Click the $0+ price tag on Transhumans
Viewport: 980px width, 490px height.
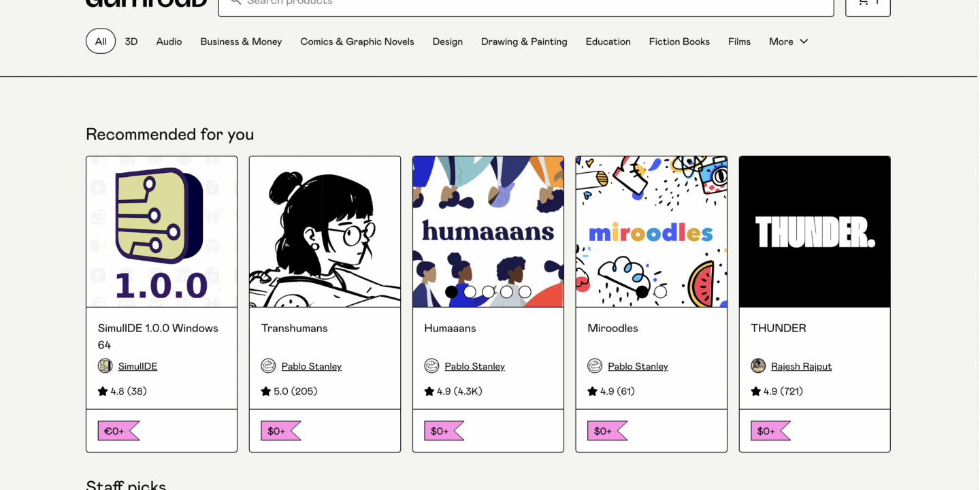[x=280, y=431]
